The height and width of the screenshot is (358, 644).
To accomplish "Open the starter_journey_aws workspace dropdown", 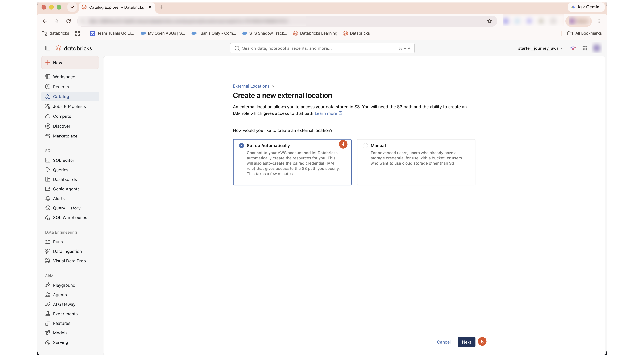I will (540, 48).
